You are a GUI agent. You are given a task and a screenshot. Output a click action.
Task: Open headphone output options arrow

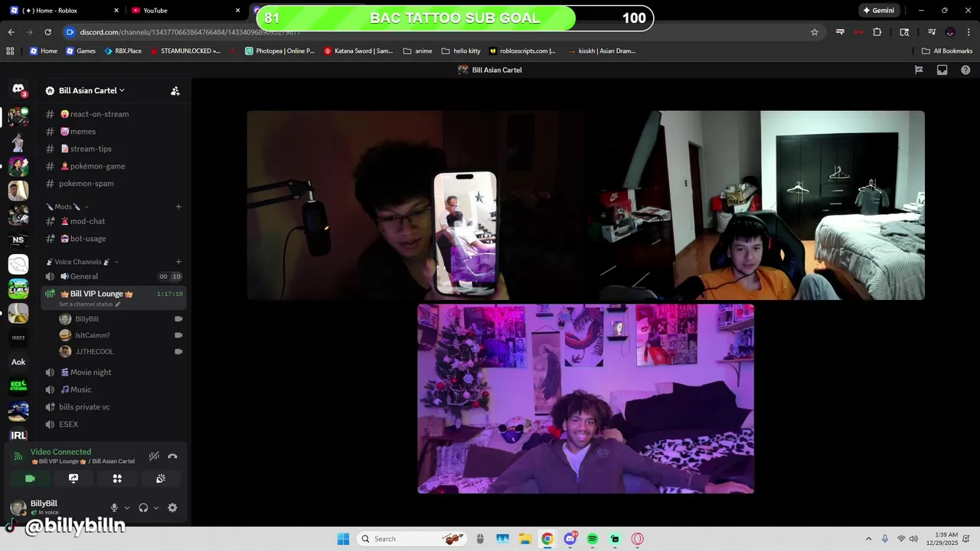[156, 507]
